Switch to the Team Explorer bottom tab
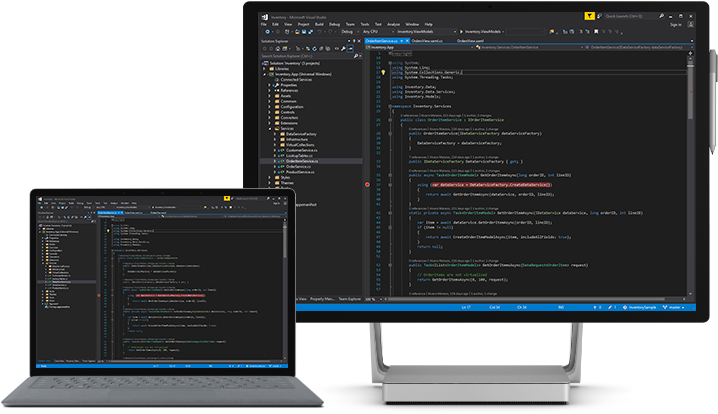This screenshot has width=718, height=414. (350, 299)
